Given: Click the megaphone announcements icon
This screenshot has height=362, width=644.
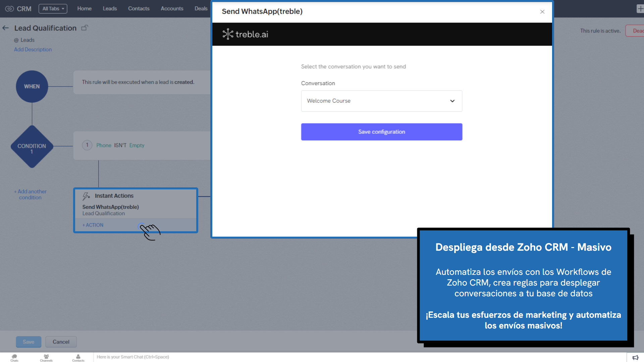Looking at the screenshot, I should click(635, 357).
